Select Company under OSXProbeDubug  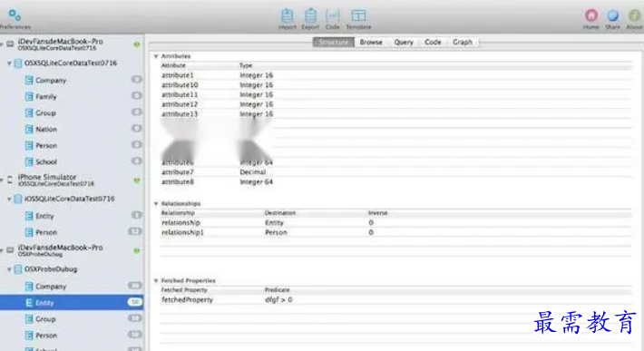coord(72,286)
